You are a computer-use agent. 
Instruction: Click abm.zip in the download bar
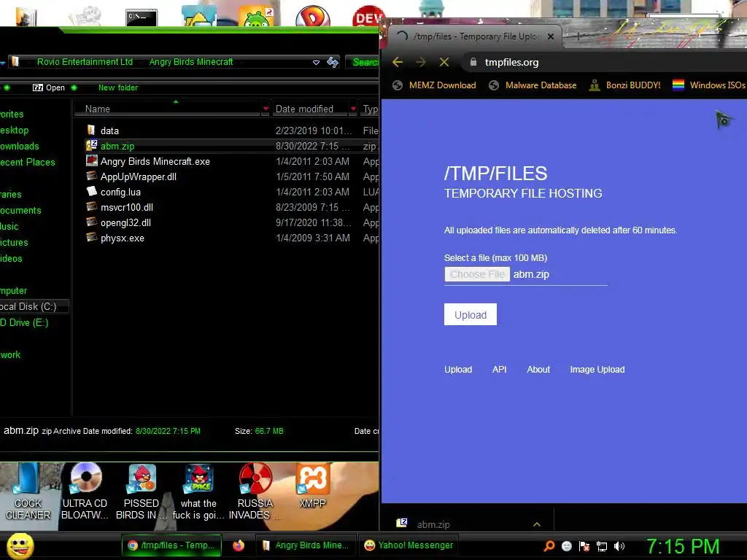pos(433,524)
